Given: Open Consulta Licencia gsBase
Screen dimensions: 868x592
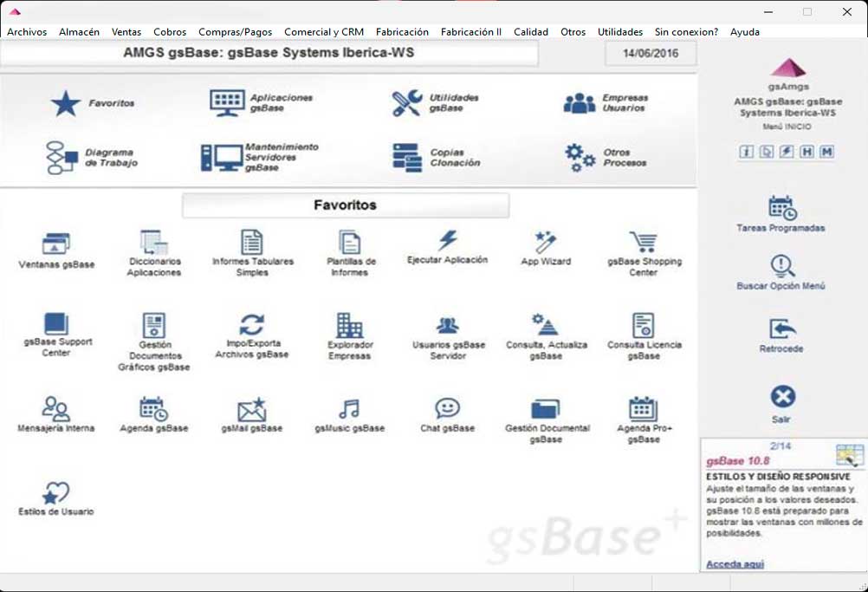Looking at the screenshot, I should [644, 335].
